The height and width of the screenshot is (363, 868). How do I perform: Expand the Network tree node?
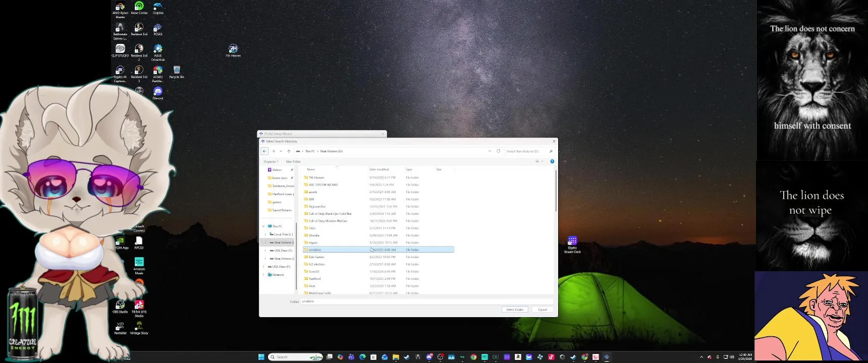click(263, 275)
